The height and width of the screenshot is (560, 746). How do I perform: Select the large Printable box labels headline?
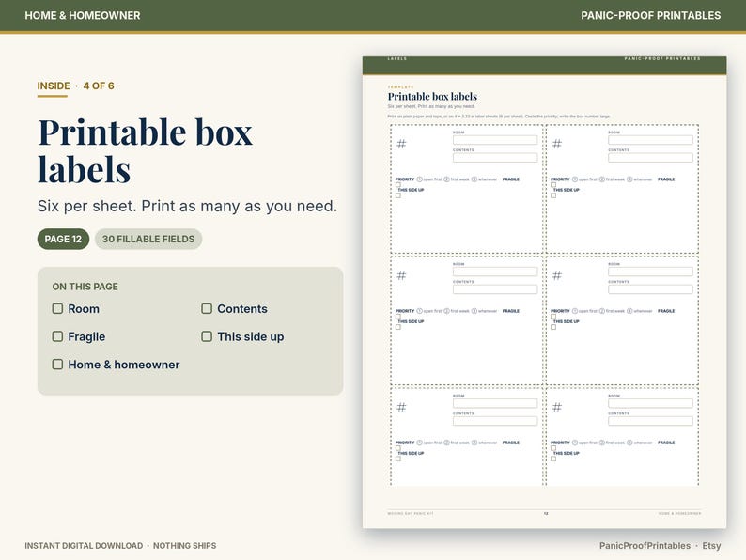tap(145, 151)
